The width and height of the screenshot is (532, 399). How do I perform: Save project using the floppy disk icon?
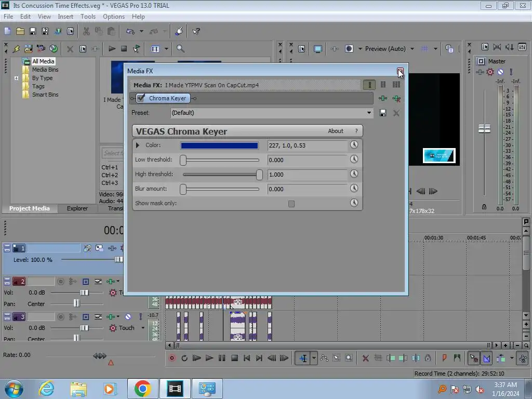33,32
